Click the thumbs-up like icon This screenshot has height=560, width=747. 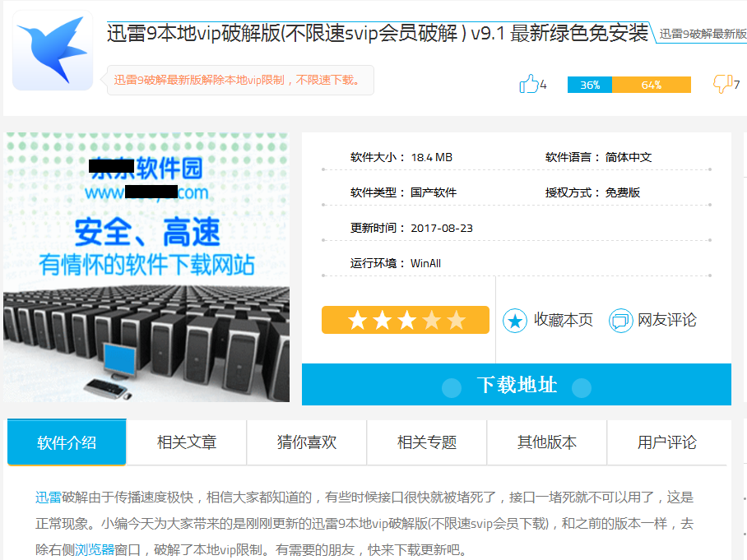(528, 84)
